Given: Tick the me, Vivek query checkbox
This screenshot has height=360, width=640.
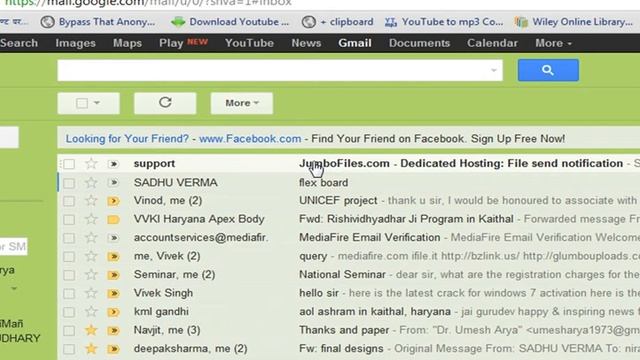Looking at the screenshot, I should coord(69,256).
